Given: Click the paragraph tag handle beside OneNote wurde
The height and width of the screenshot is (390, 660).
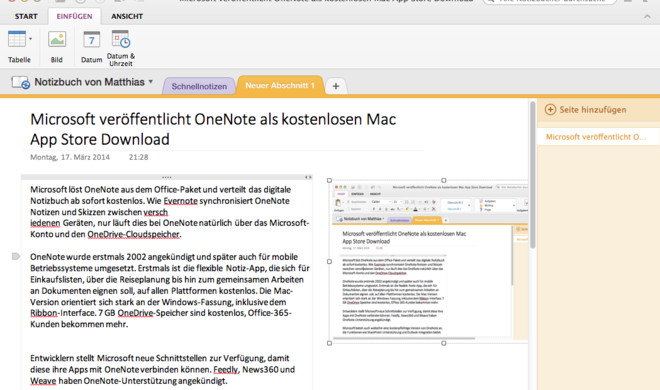Looking at the screenshot, I should click(16, 256).
